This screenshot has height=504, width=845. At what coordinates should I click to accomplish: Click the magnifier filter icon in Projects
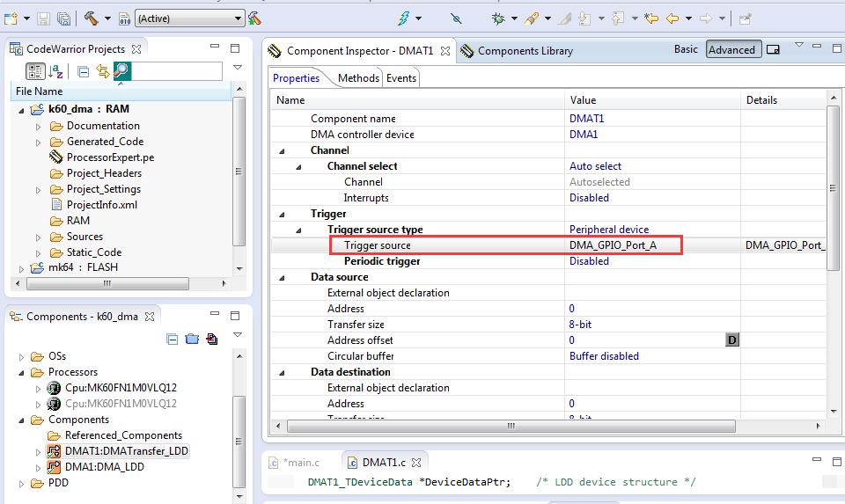pyautogui.click(x=121, y=71)
